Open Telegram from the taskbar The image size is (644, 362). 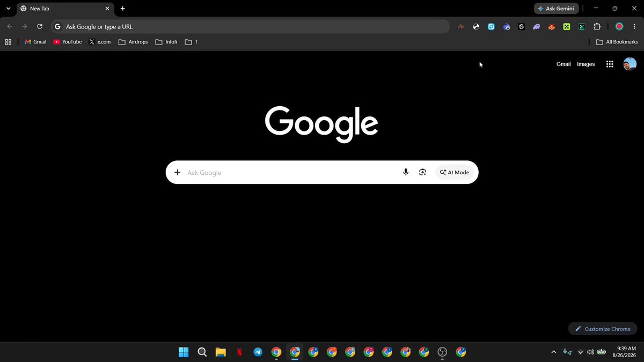point(258,352)
